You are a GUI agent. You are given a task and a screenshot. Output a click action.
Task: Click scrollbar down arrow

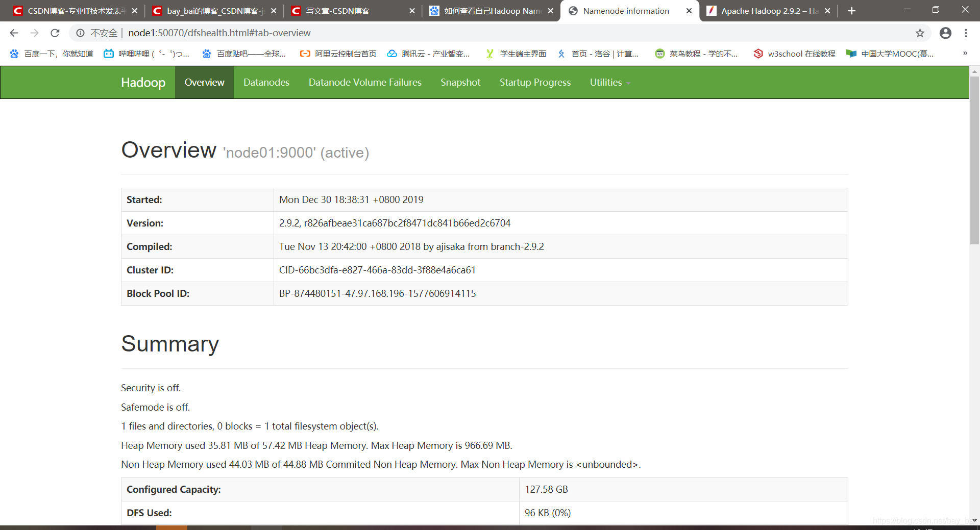tap(974, 520)
